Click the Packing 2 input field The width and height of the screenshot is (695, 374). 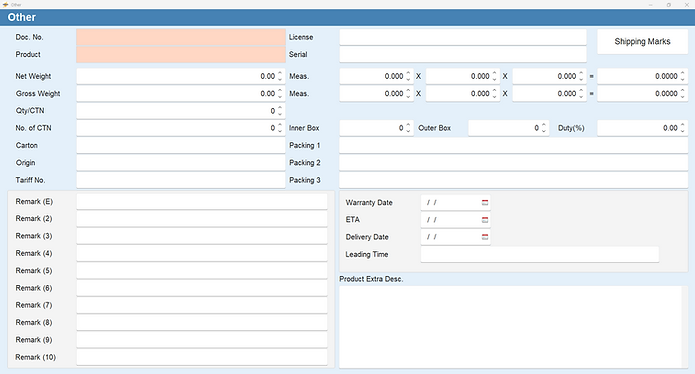click(x=514, y=163)
